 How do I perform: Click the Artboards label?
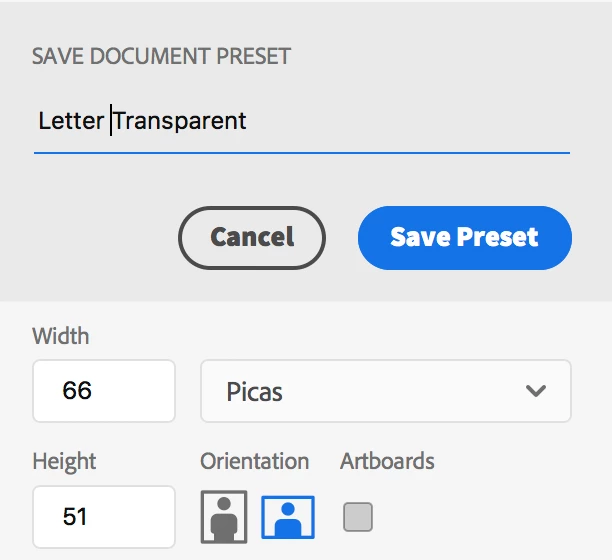(x=387, y=461)
